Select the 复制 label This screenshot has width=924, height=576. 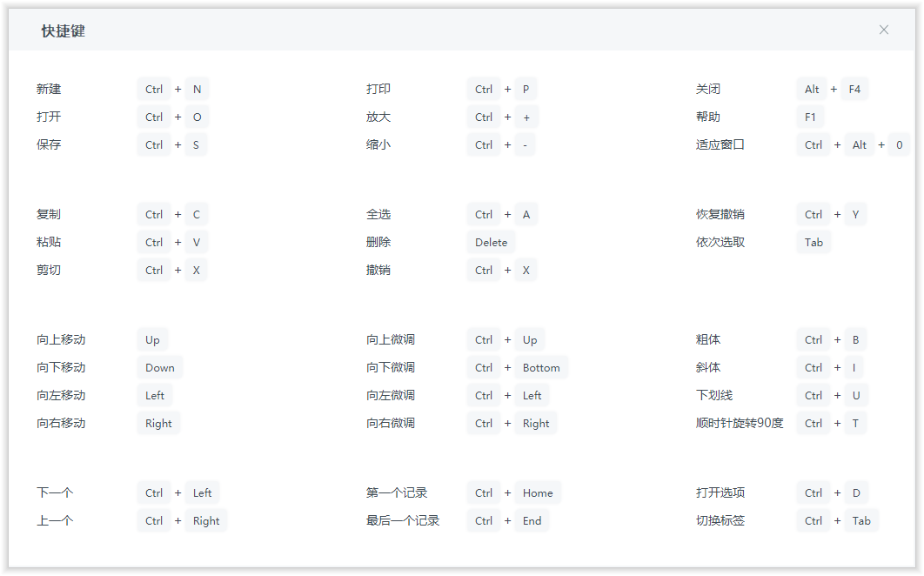click(49, 214)
